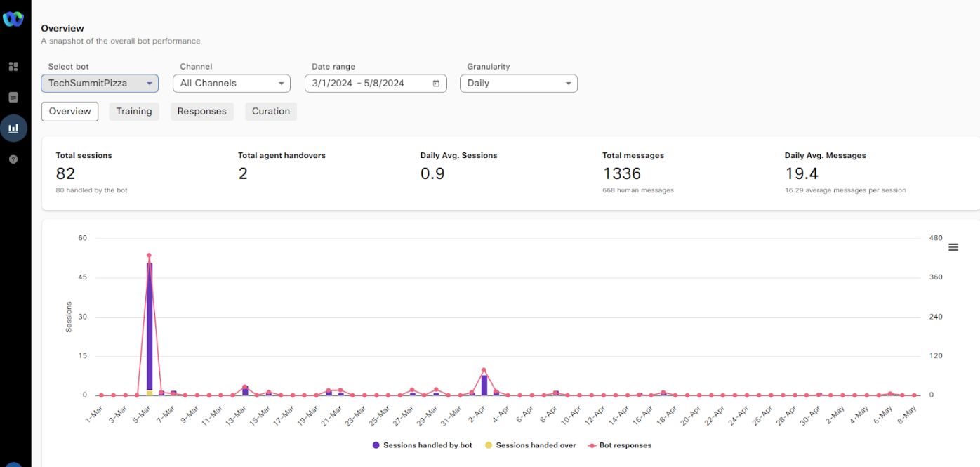Viewport: 980px width, 467px height.
Task: Select the Overview tab button
Action: 69,112
